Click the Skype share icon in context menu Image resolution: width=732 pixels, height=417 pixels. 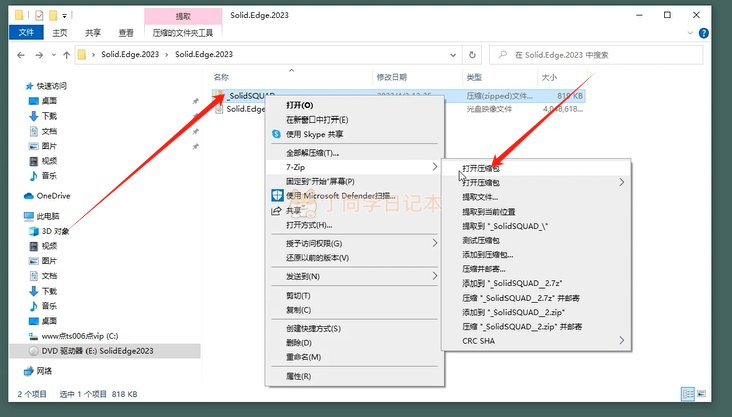(277, 134)
